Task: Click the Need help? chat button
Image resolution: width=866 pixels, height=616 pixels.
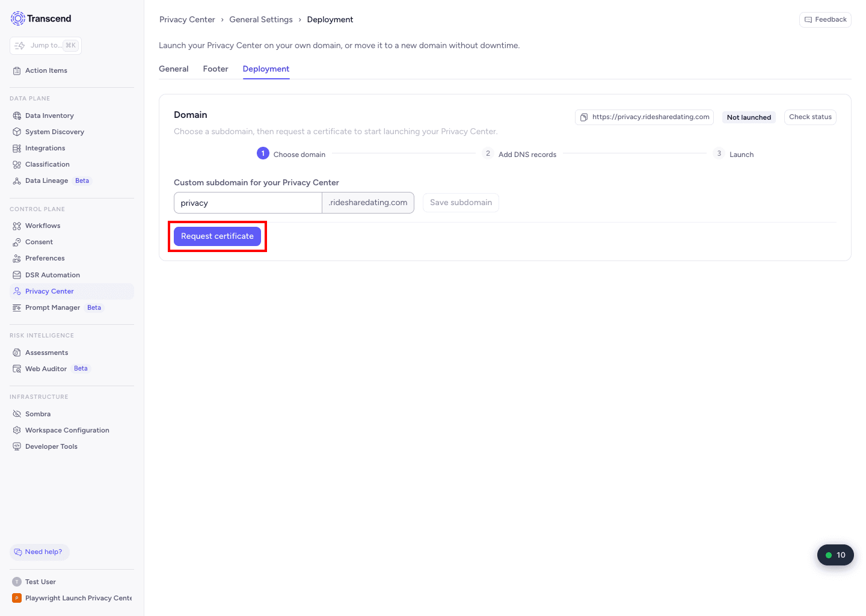Action: [40, 552]
